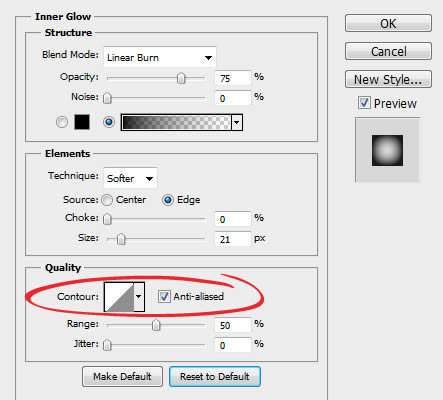Screen dimensions: 443x400
Task: Open the Blend Mode Linear Burn dropdown
Action: click(160, 57)
